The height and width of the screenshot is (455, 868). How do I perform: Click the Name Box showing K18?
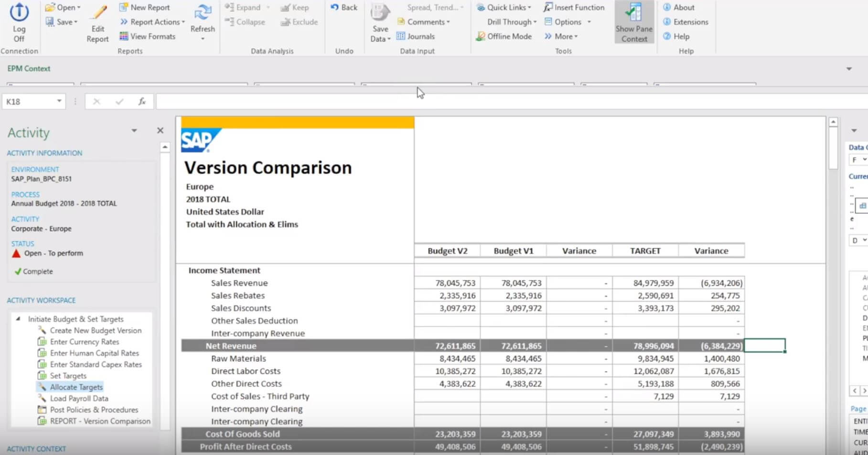pyautogui.click(x=29, y=101)
